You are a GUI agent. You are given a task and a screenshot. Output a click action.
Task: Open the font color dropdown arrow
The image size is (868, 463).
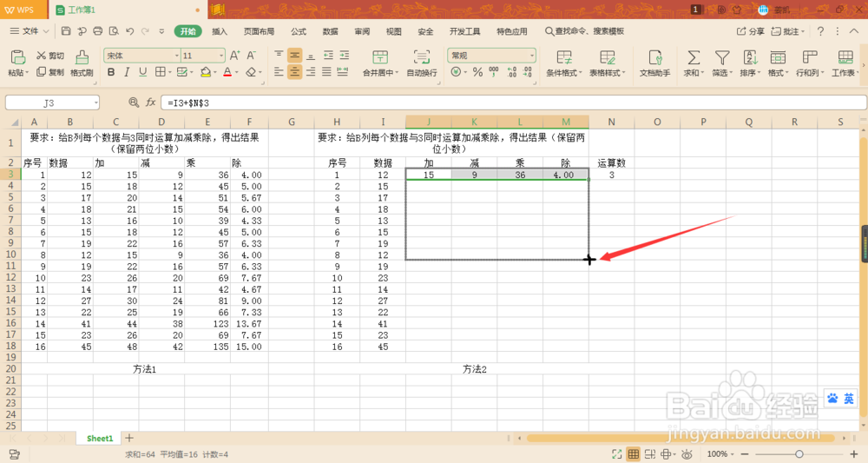[x=236, y=73]
